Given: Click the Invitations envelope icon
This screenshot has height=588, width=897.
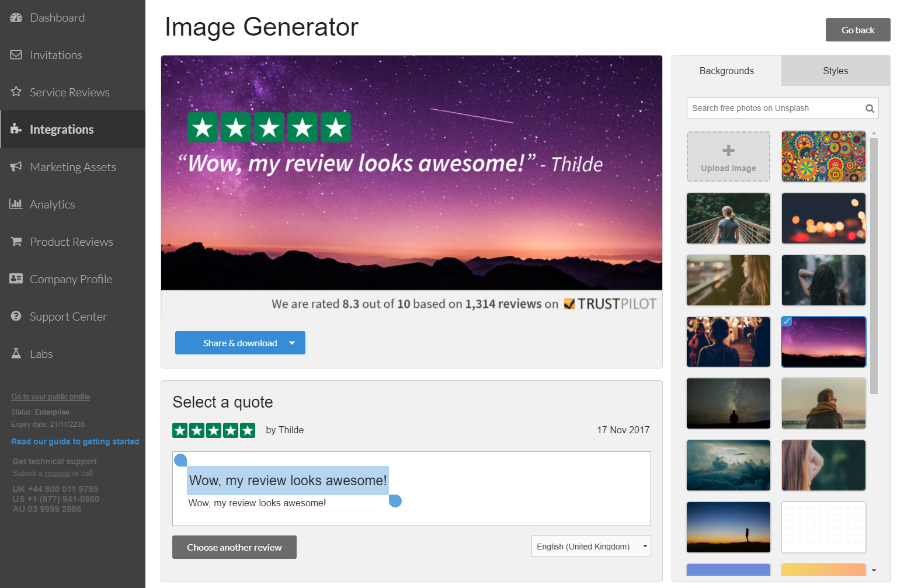Looking at the screenshot, I should point(16,55).
